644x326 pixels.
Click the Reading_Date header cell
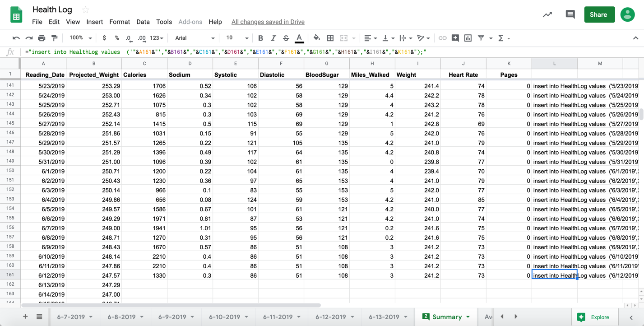tap(43, 75)
